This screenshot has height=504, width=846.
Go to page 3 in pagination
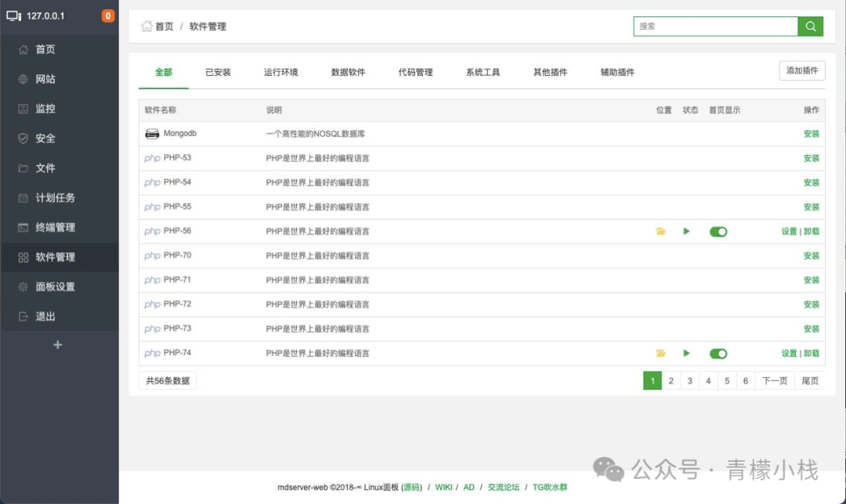(689, 380)
